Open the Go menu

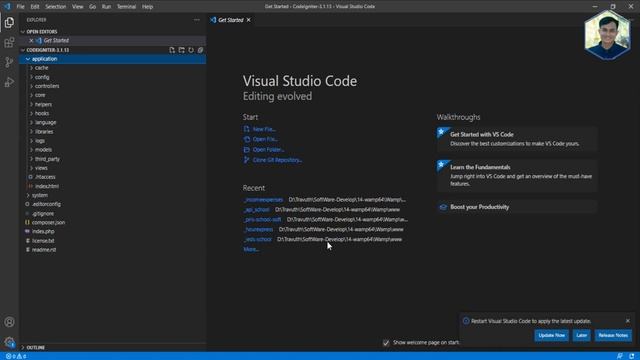click(x=93, y=7)
